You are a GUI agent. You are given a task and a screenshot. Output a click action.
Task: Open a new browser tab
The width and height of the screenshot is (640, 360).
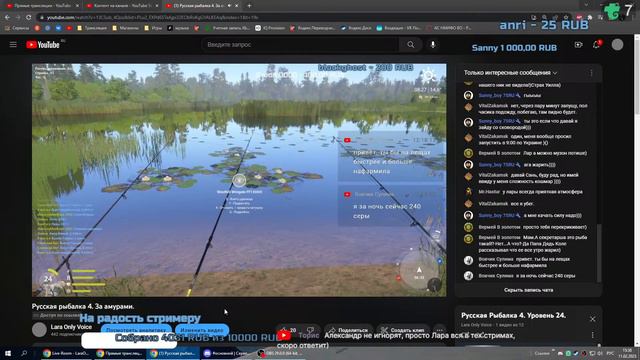249,6
